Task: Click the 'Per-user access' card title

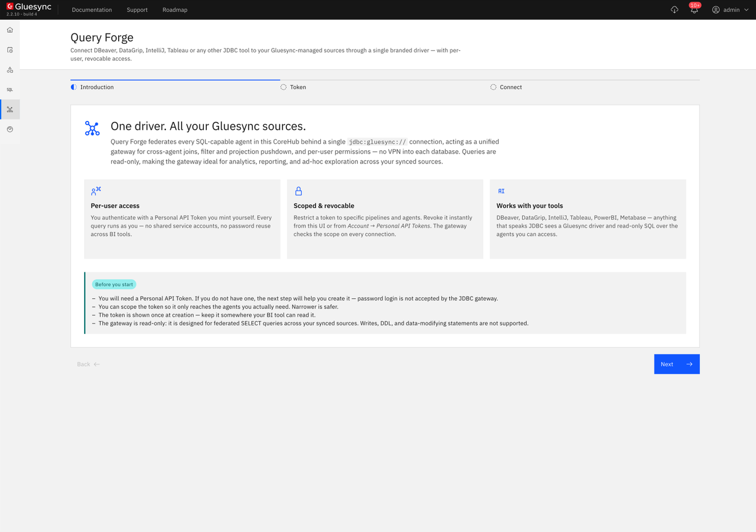Action: tap(115, 206)
